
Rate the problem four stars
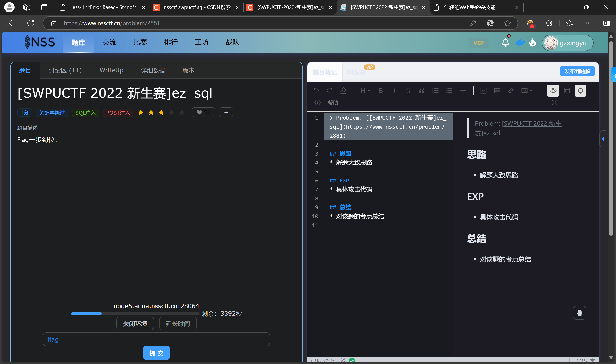(x=172, y=112)
